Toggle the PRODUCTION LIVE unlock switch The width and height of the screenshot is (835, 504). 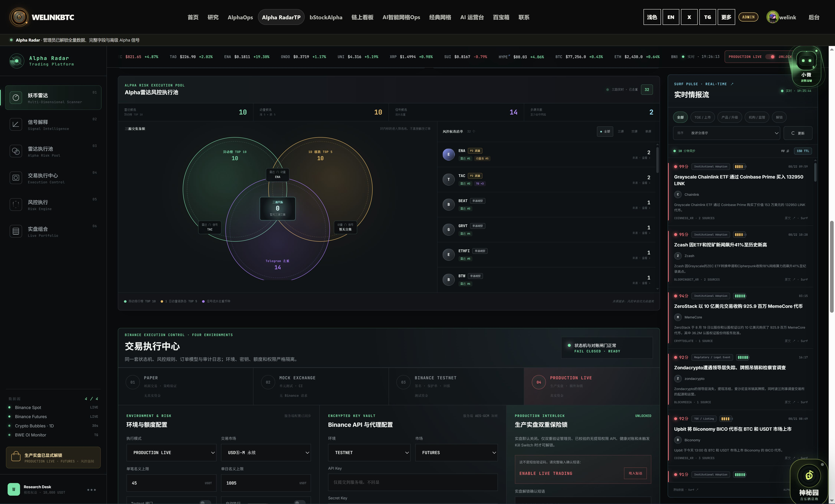pos(770,57)
